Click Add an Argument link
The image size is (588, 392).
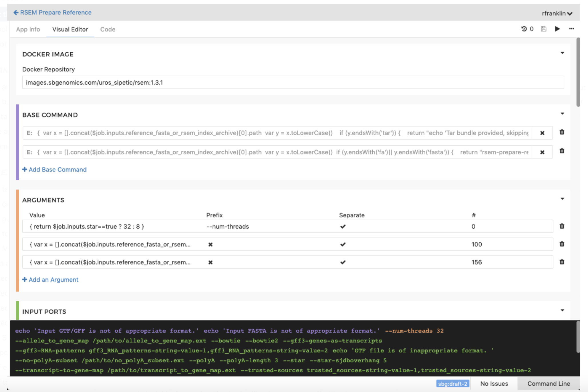(50, 280)
